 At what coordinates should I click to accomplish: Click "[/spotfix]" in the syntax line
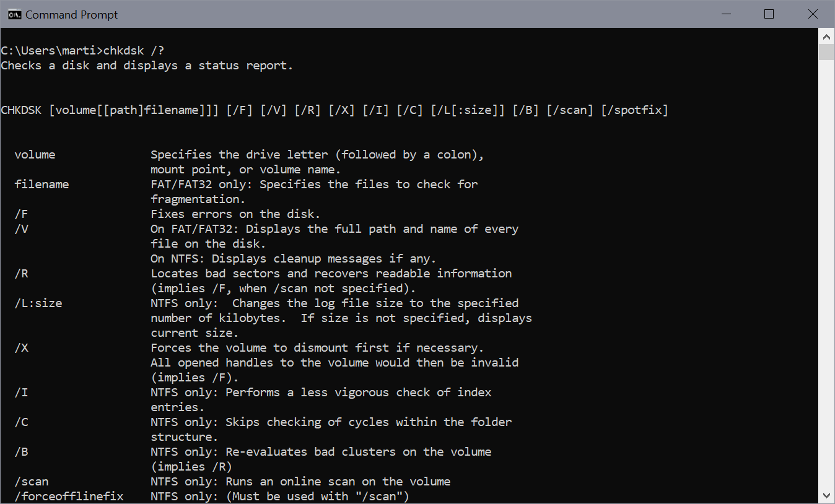point(634,110)
